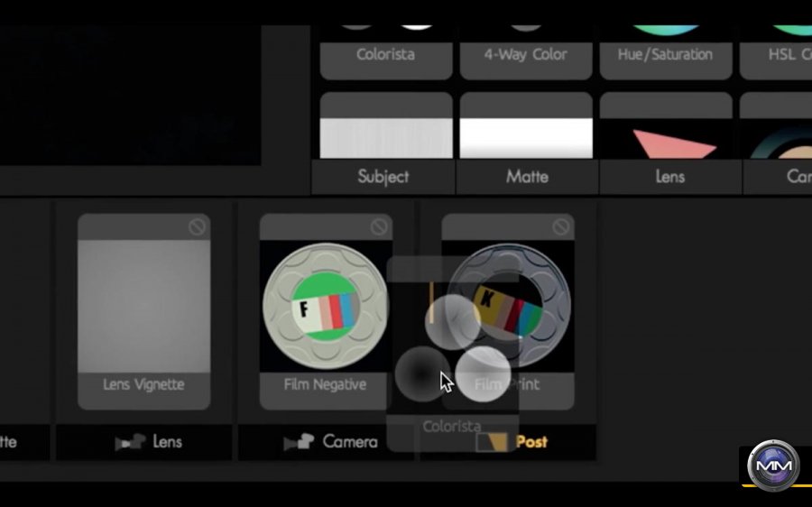This screenshot has width=812, height=507.
Task: Disable the Lens Vignette tool
Action: point(197,226)
